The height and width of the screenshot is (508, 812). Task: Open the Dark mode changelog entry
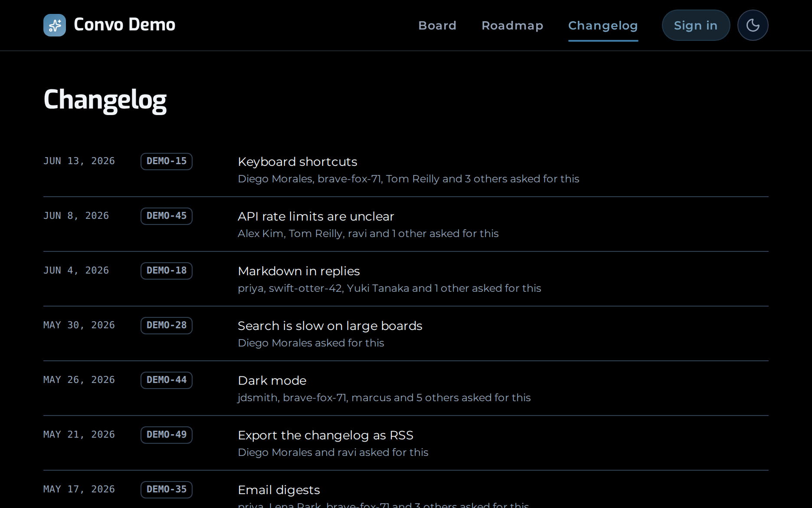(272, 380)
